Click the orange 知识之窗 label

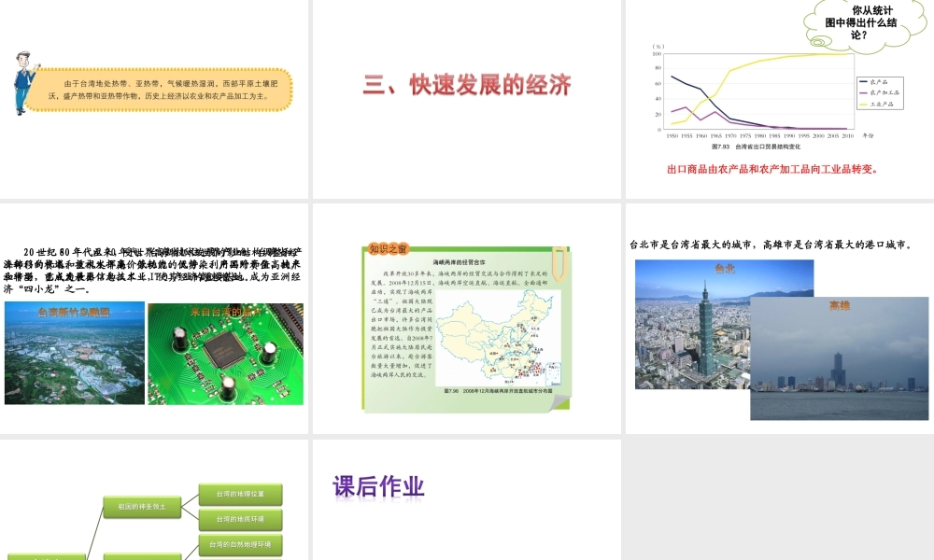(x=388, y=249)
